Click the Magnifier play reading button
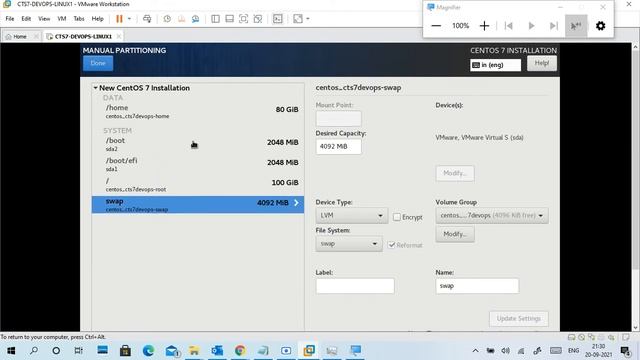 click(531, 26)
